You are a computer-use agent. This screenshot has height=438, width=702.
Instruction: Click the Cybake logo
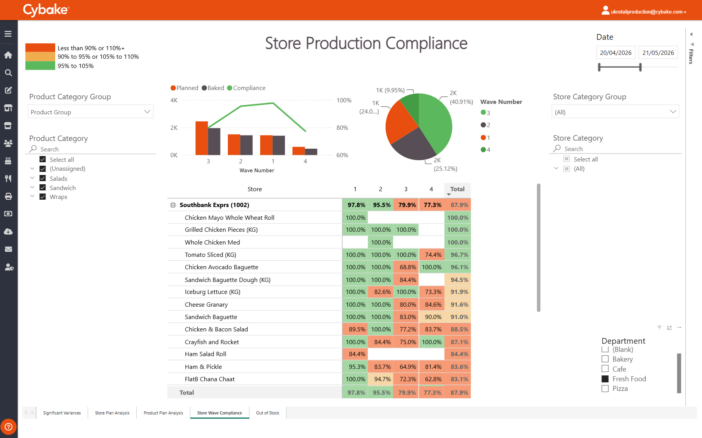(x=46, y=10)
